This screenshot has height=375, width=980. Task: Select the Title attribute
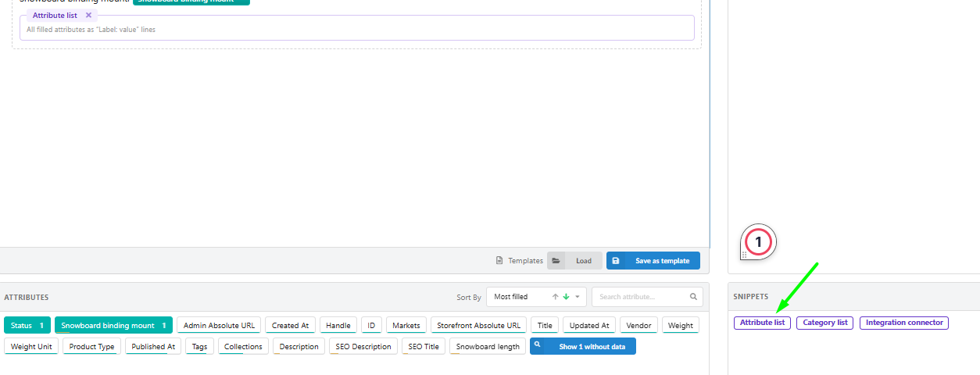[545, 325]
